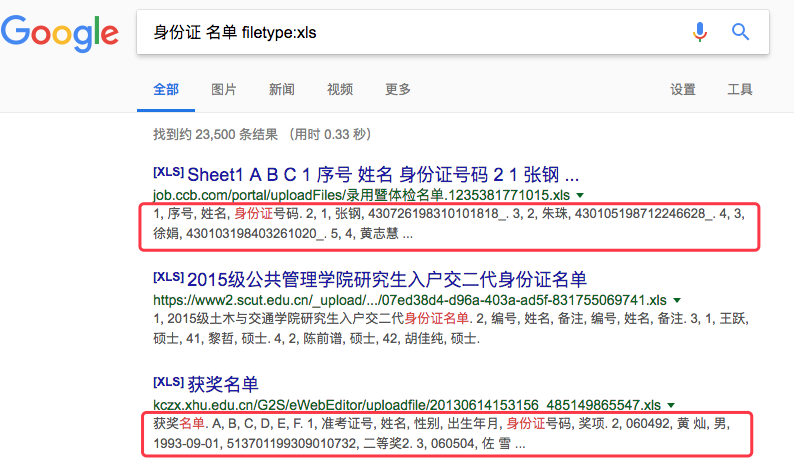Open 设置 options
The height and width of the screenshot is (464, 794).
click(x=683, y=90)
